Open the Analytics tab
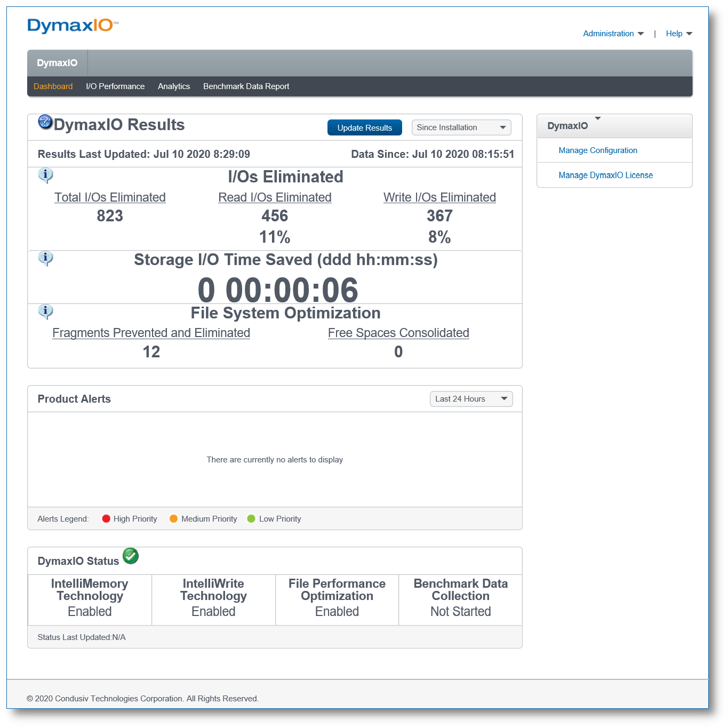Image resolution: width=728 pixels, height=728 pixels. [174, 86]
